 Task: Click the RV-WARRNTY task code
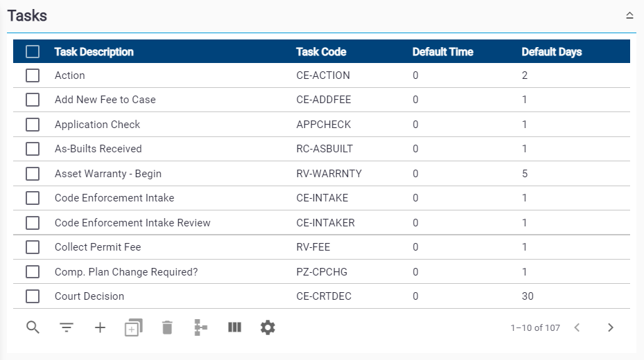click(x=329, y=174)
